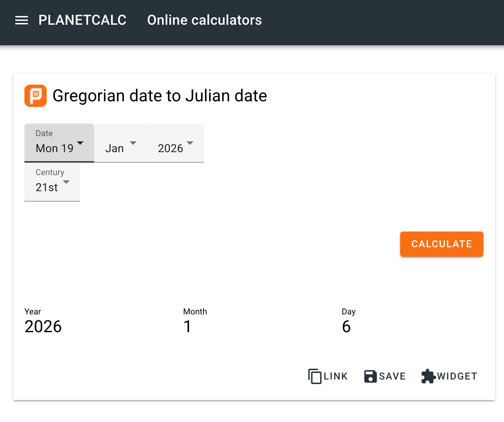This screenshot has height=422, width=504.
Task: Click the Gregorian date to Julian date heading
Action: pyautogui.click(x=160, y=96)
